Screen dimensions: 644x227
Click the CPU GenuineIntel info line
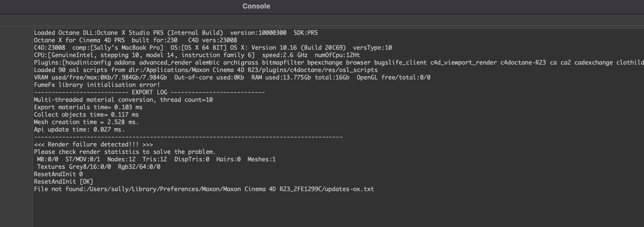click(x=197, y=55)
